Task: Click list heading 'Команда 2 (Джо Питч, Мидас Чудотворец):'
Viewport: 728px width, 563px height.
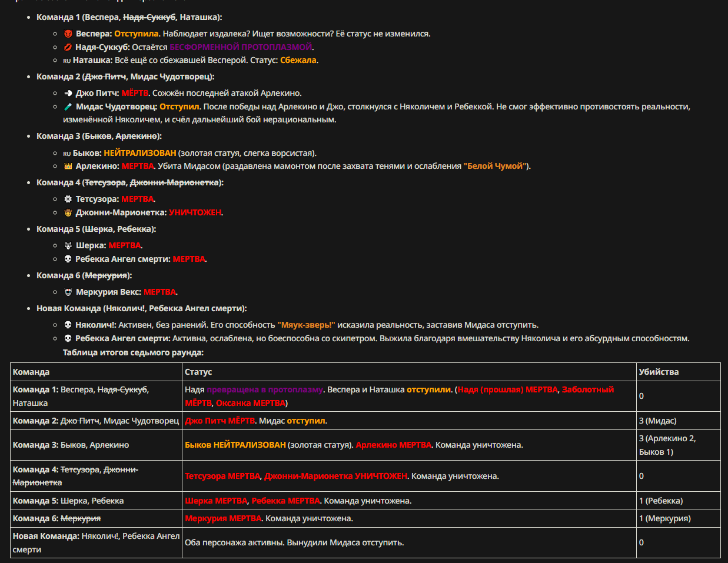Action: [x=125, y=76]
